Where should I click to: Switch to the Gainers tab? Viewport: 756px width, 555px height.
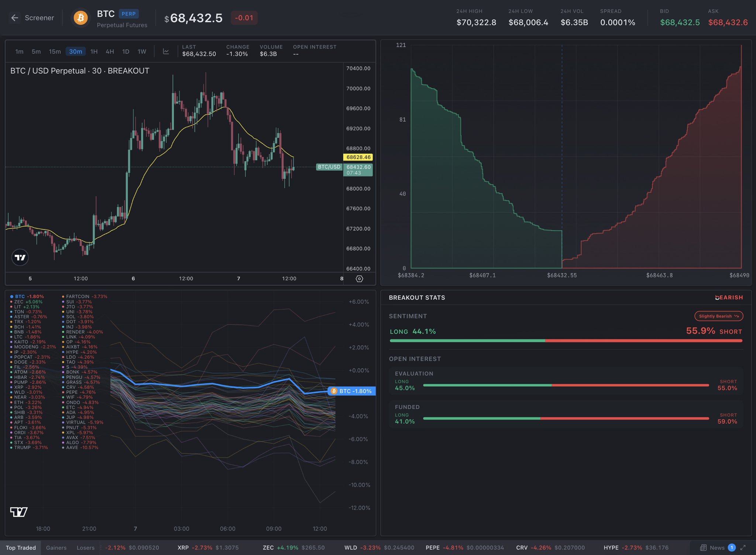pyautogui.click(x=56, y=548)
